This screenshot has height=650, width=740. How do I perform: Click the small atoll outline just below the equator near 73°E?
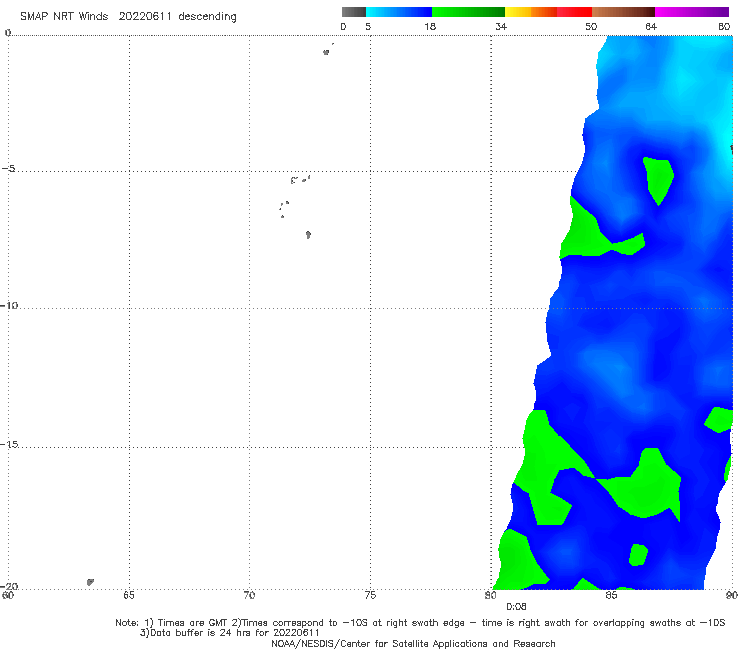pos(326,52)
